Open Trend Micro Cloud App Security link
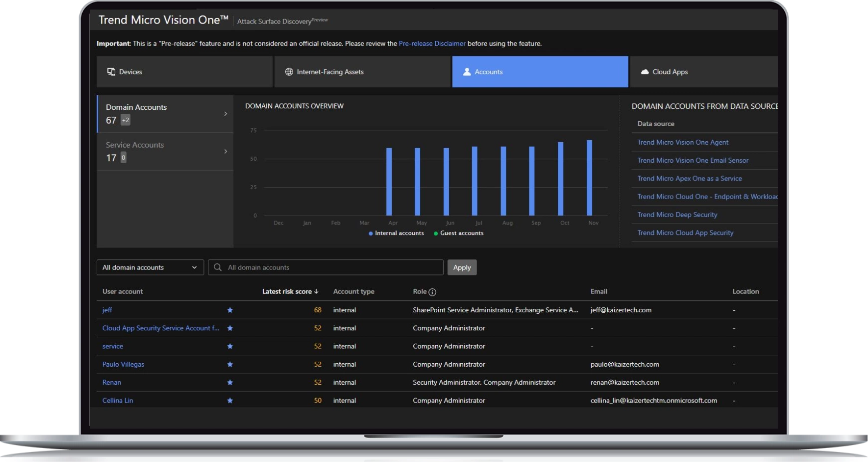The width and height of the screenshot is (868, 462). pyautogui.click(x=685, y=232)
